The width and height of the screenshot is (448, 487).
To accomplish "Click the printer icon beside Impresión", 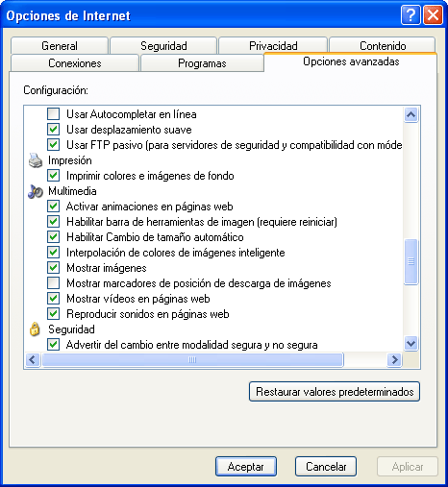I will tap(36, 160).
